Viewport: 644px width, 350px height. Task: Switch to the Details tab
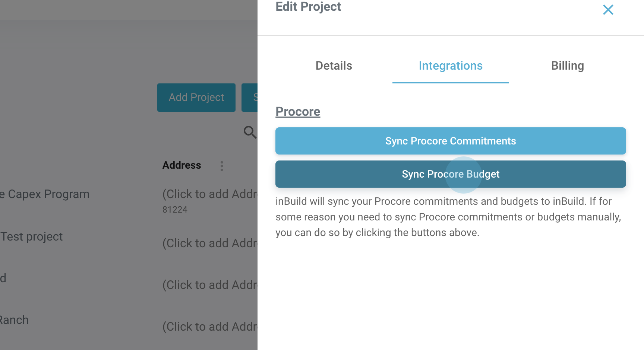pyautogui.click(x=334, y=66)
